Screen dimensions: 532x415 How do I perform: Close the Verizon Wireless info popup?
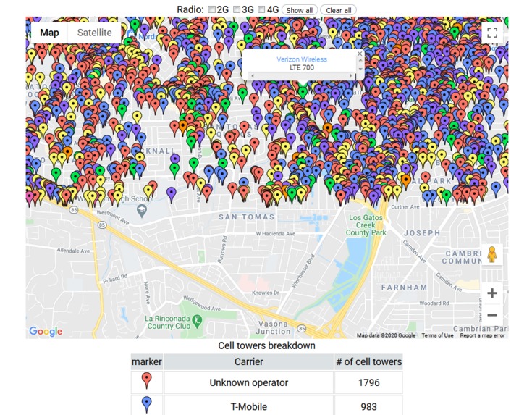pyautogui.click(x=360, y=54)
